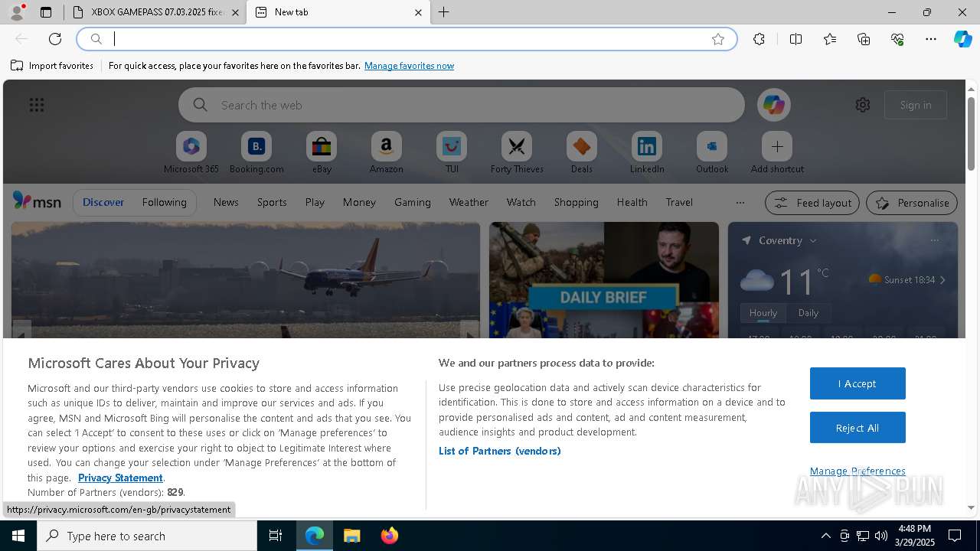
Task: Open Privacy Statement link
Action: click(x=120, y=478)
